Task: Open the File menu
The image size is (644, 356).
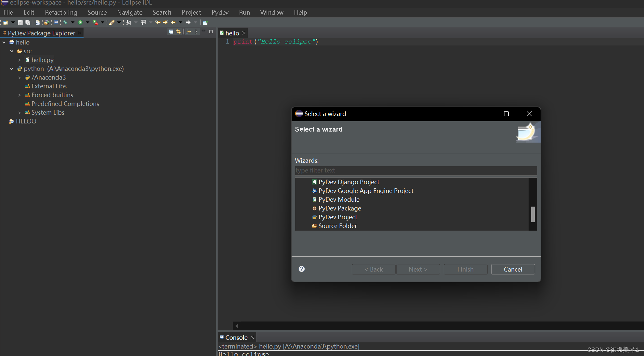Action: [7, 12]
